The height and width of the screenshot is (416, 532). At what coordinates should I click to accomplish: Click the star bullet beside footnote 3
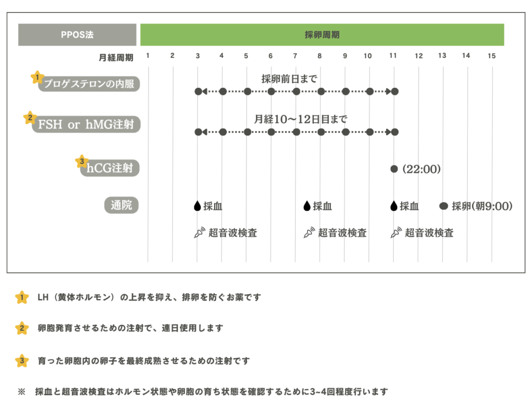(22, 359)
